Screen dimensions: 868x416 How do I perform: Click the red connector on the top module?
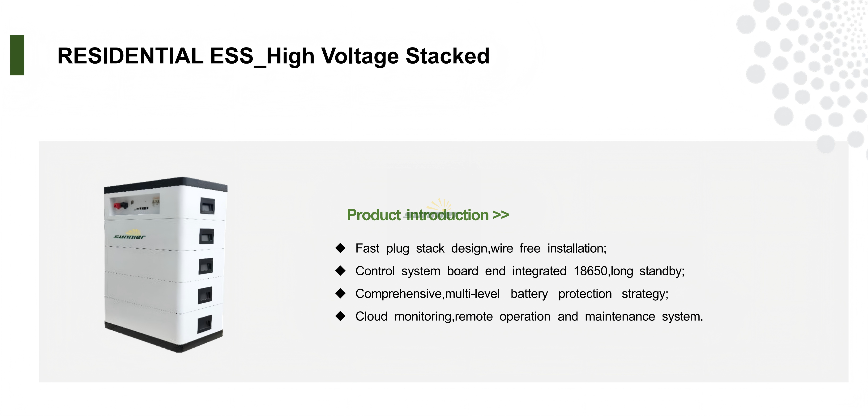click(x=117, y=206)
